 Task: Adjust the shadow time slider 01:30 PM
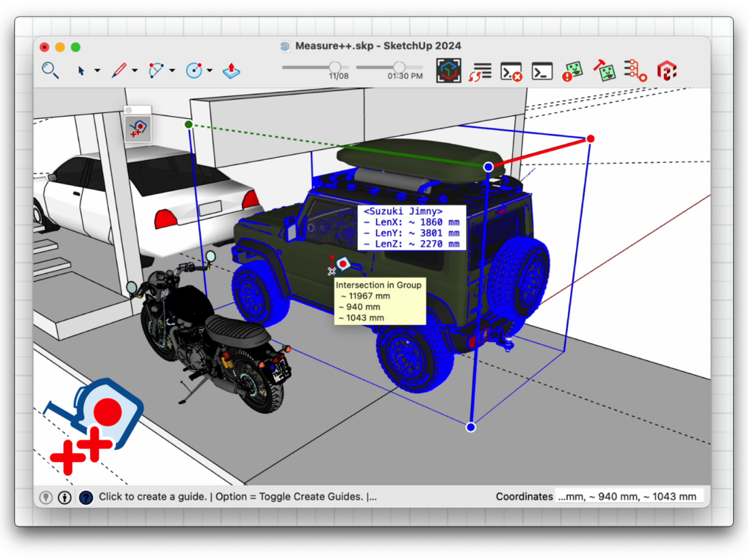click(x=399, y=67)
